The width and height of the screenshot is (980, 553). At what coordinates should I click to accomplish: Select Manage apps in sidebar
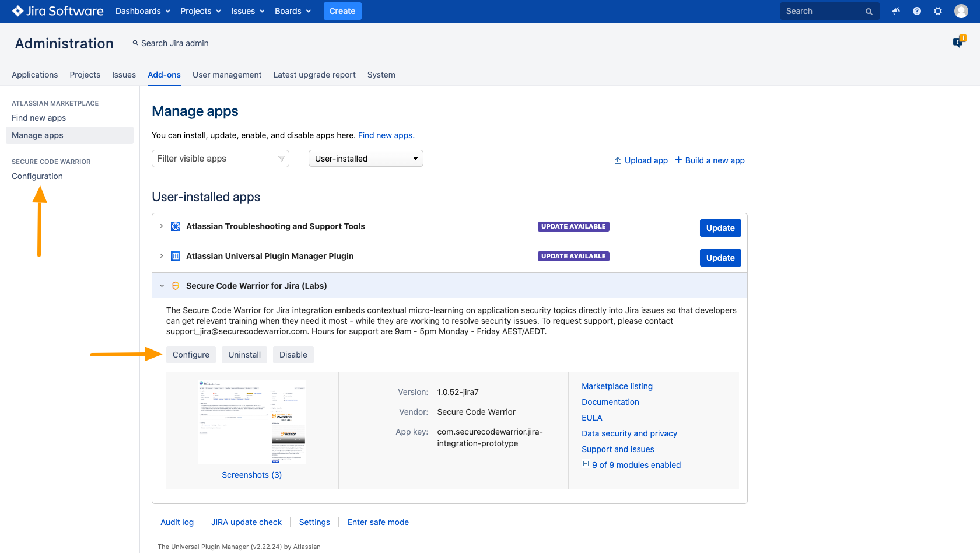tap(69, 135)
